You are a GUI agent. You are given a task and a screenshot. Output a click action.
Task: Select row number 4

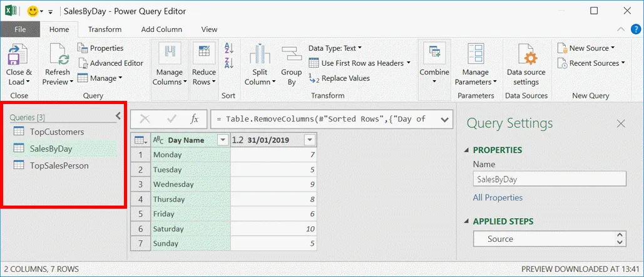tap(140, 199)
